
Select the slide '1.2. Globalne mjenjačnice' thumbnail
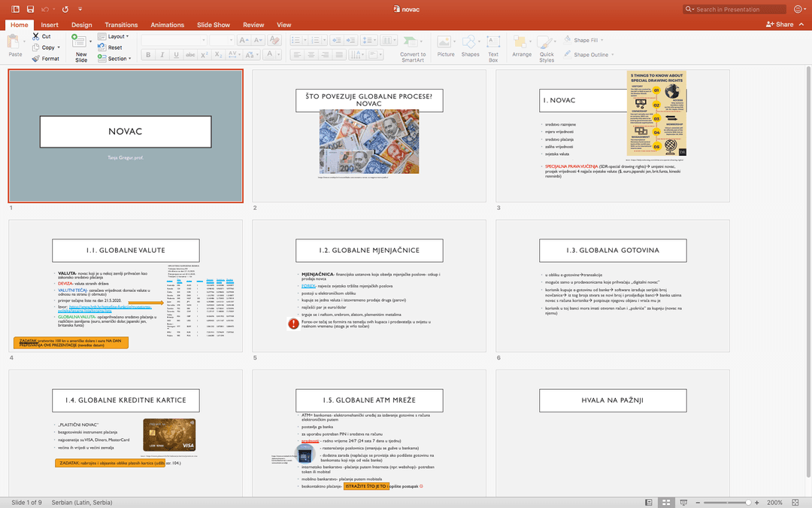(368, 286)
